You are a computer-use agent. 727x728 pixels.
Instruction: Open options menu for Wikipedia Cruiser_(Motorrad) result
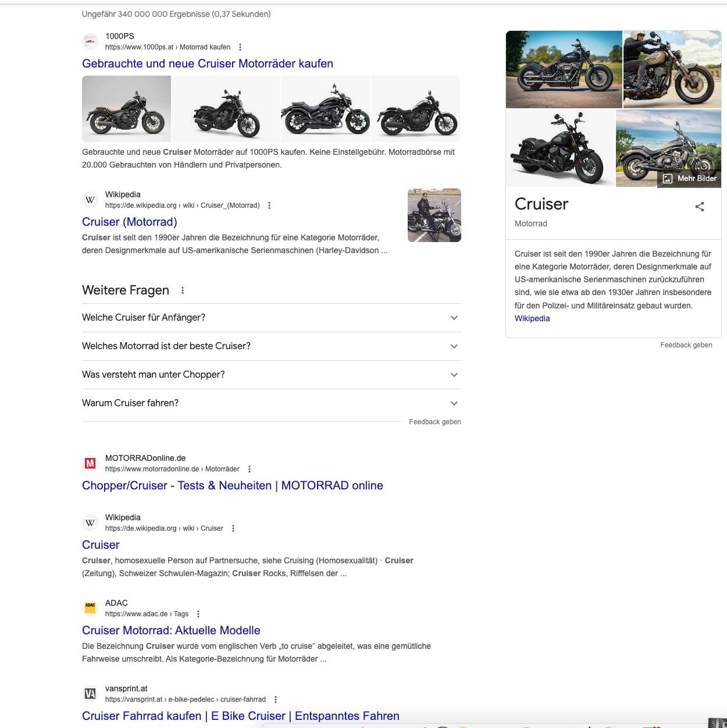(269, 205)
